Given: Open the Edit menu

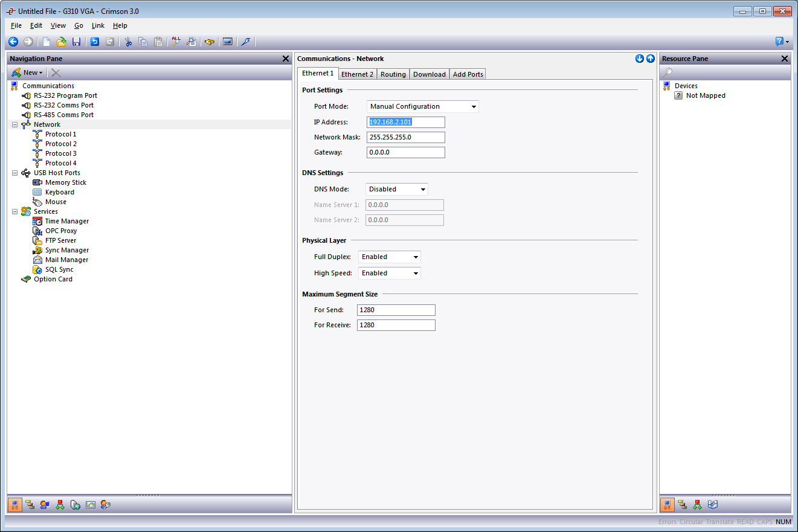Looking at the screenshot, I should 36,25.
